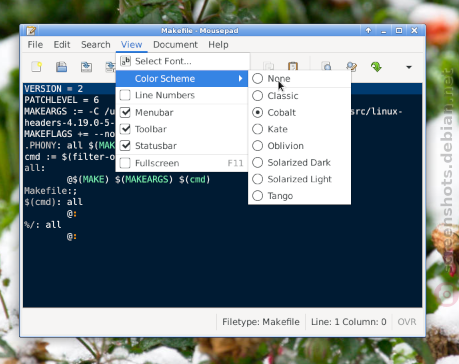The height and width of the screenshot is (364, 459).
Task: Select the Tango color scheme
Action: [x=299, y=196]
